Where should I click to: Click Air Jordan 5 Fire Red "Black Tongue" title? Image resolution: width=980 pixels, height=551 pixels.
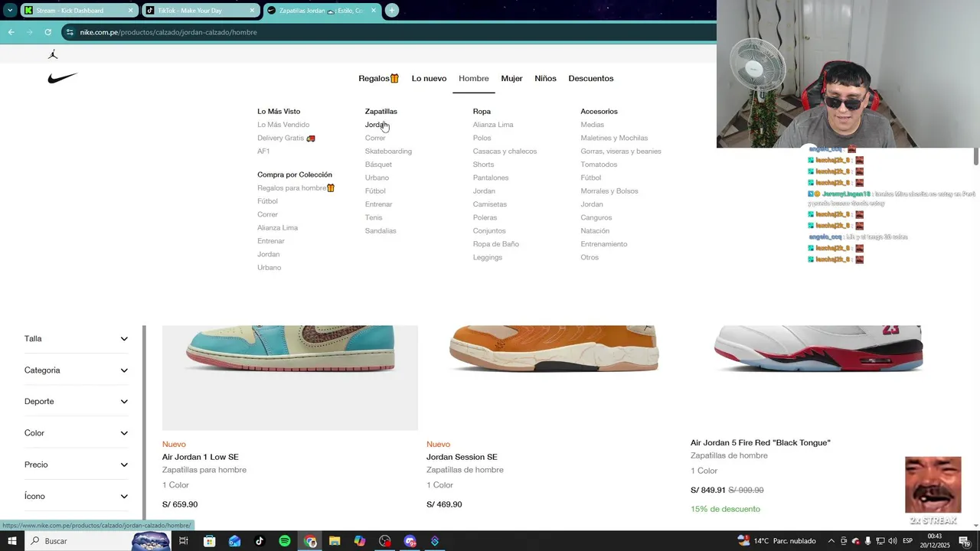coord(760,442)
